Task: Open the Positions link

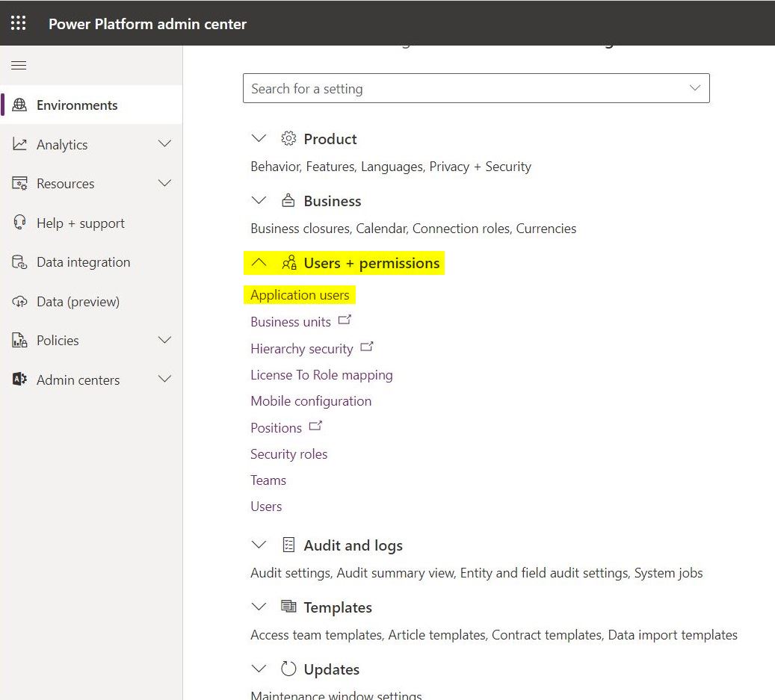Action: (x=276, y=428)
